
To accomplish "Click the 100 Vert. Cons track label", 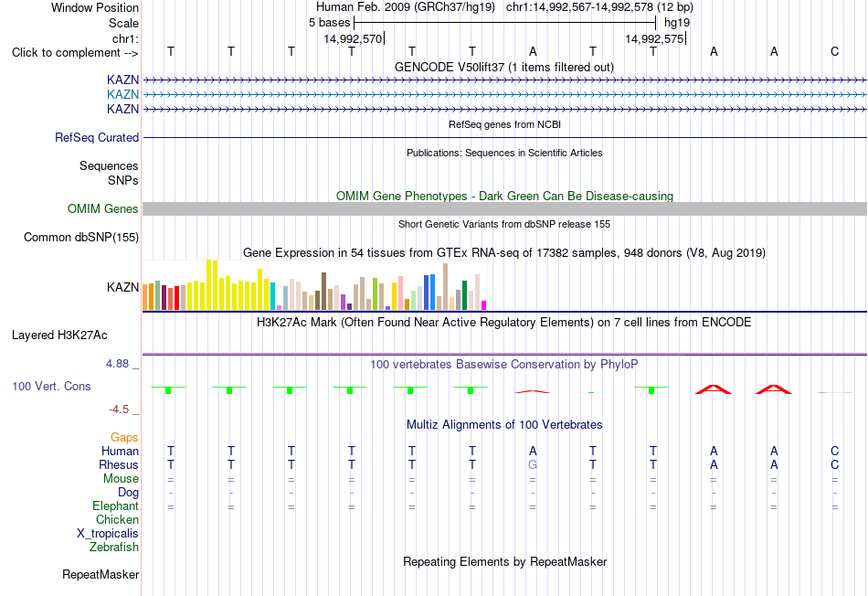I will tap(51, 386).
